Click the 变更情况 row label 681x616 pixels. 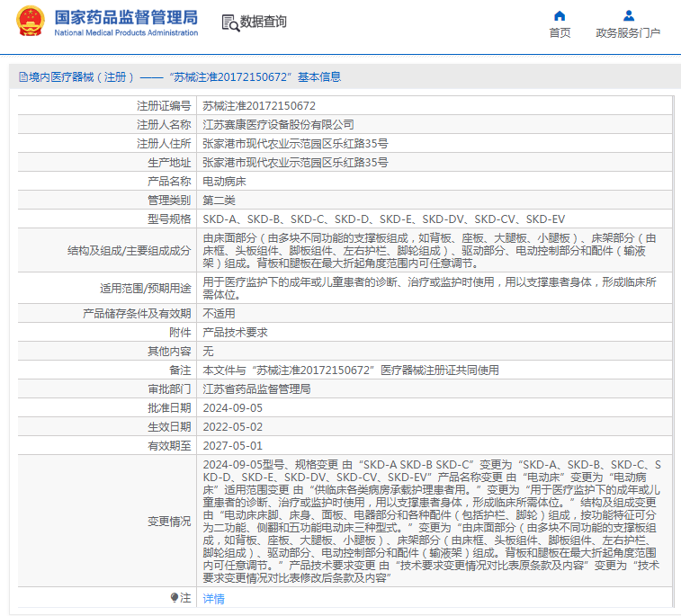click(169, 522)
